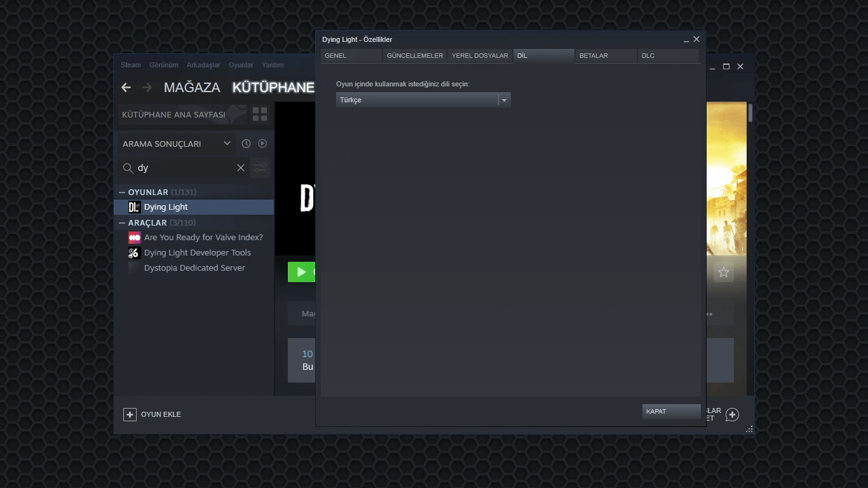The width and height of the screenshot is (868, 488).
Task: Click the Steam library page scrollbar
Action: (x=750, y=112)
